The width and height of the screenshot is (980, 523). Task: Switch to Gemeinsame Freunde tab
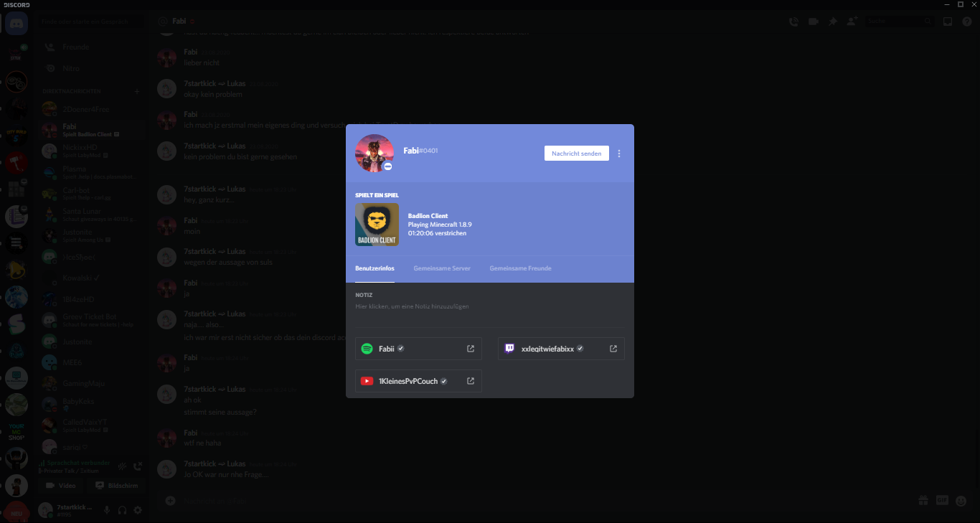click(x=521, y=268)
